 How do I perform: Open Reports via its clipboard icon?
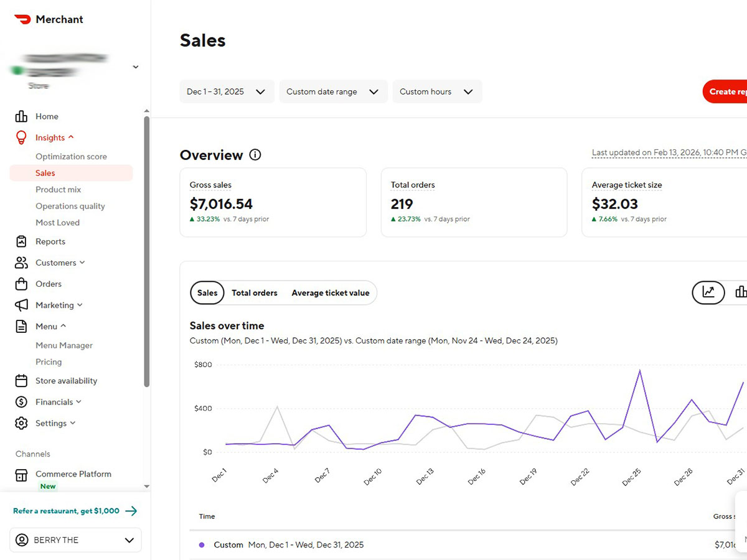click(21, 241)
